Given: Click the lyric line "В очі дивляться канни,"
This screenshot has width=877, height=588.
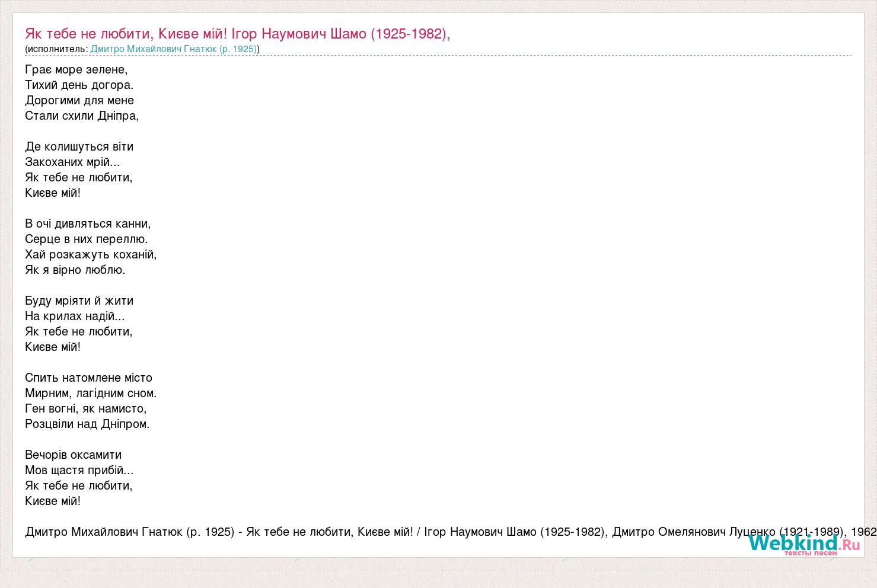Looking at the screenshot, I should (88, 223).
